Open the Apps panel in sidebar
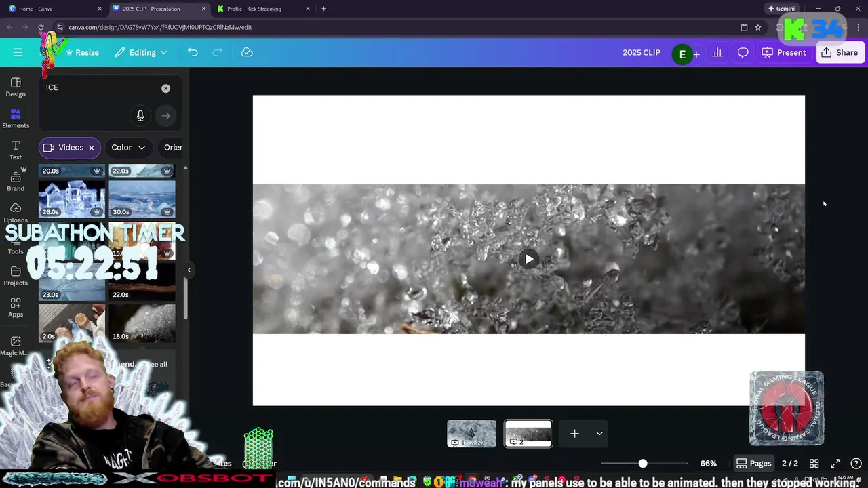This screenshot has height=488, width=868. [16, 307]
